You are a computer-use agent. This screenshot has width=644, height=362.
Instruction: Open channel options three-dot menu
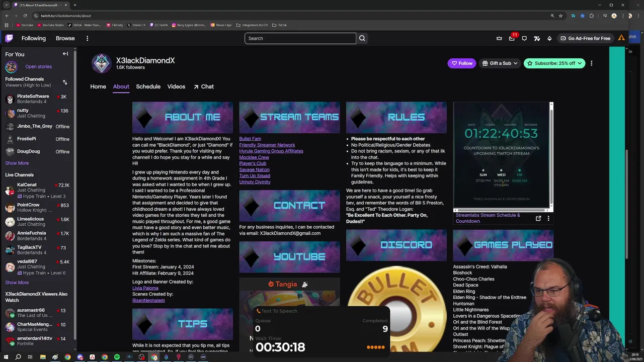(x=591, y=63)
